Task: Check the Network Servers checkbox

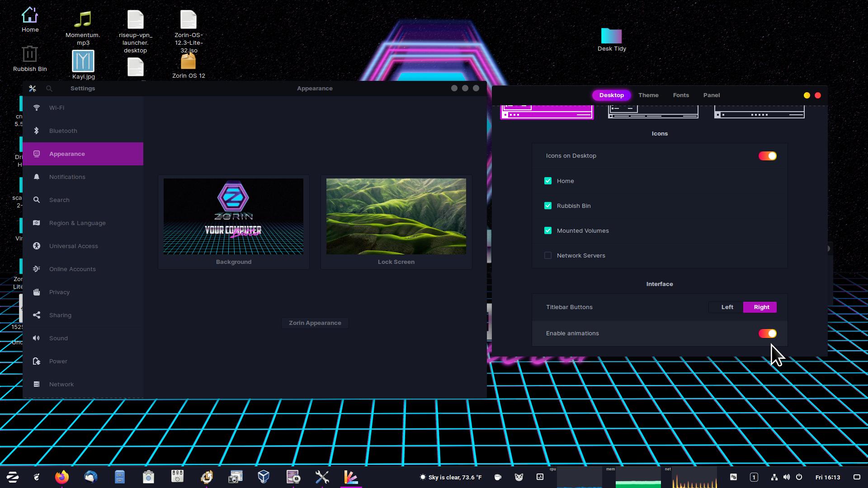Action: (x=548, y=256)
